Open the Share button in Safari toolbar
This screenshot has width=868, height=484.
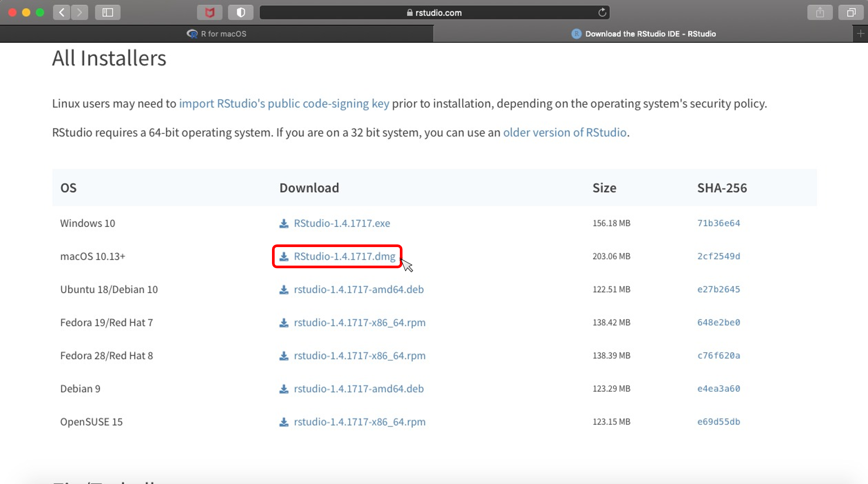[820, 12]
